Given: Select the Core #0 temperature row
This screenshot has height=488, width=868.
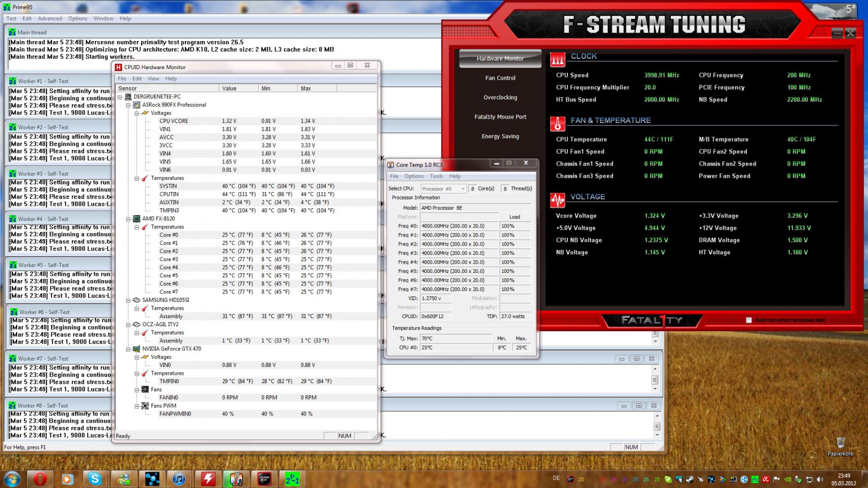Looking at the screenshot, I should (x=246, y=235).
